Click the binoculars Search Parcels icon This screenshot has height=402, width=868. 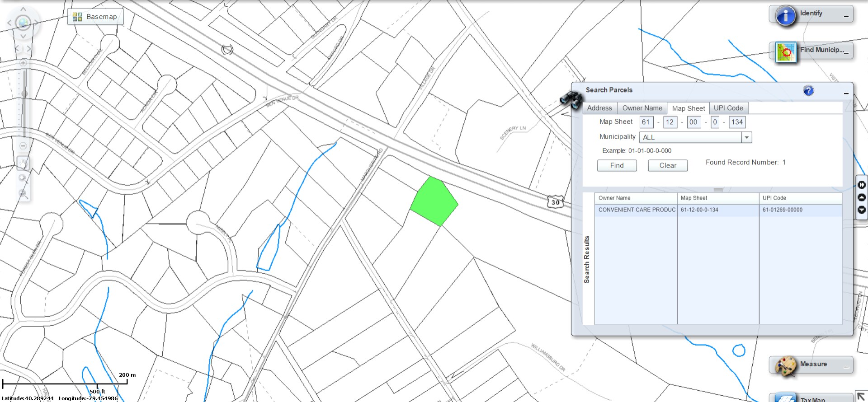click(571, 99)
